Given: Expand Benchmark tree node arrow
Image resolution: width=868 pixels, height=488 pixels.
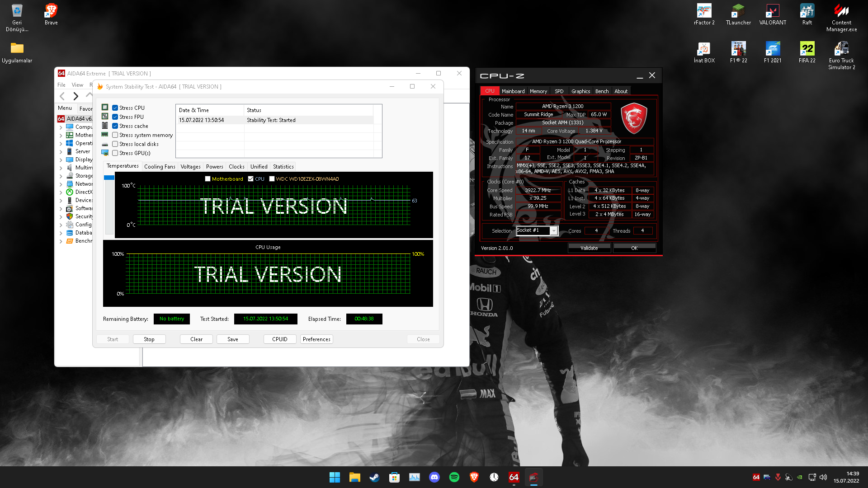Looking at the screenshot, I should pos(61,241).
